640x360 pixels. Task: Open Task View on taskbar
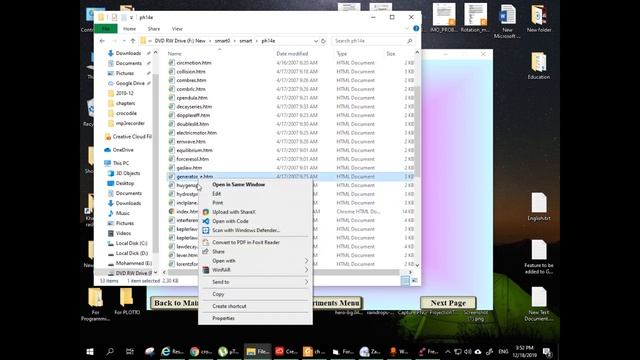(x=130, y=351)
